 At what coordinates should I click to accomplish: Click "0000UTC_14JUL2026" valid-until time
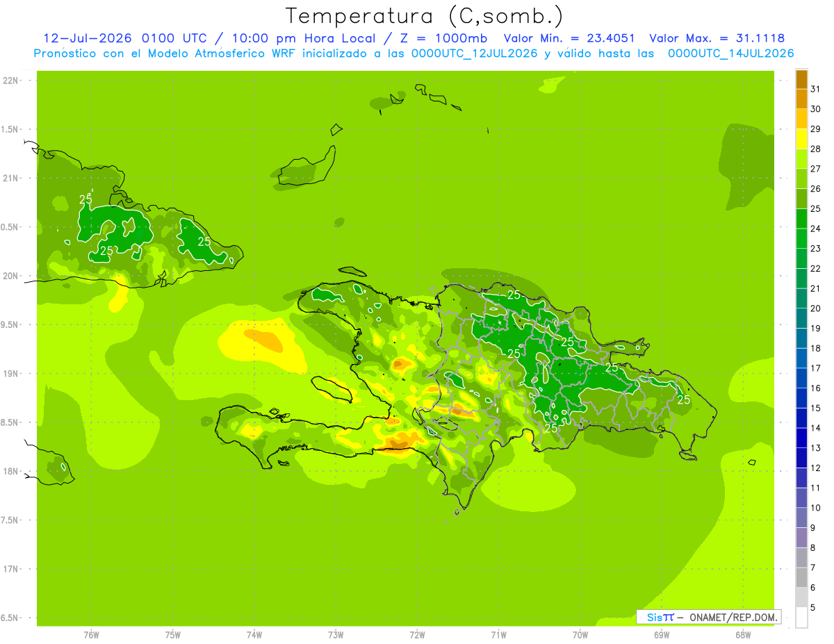click(730, 53)
